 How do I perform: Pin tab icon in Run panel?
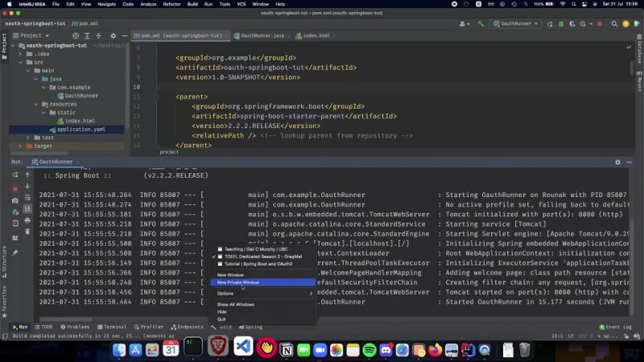point(15,253)
